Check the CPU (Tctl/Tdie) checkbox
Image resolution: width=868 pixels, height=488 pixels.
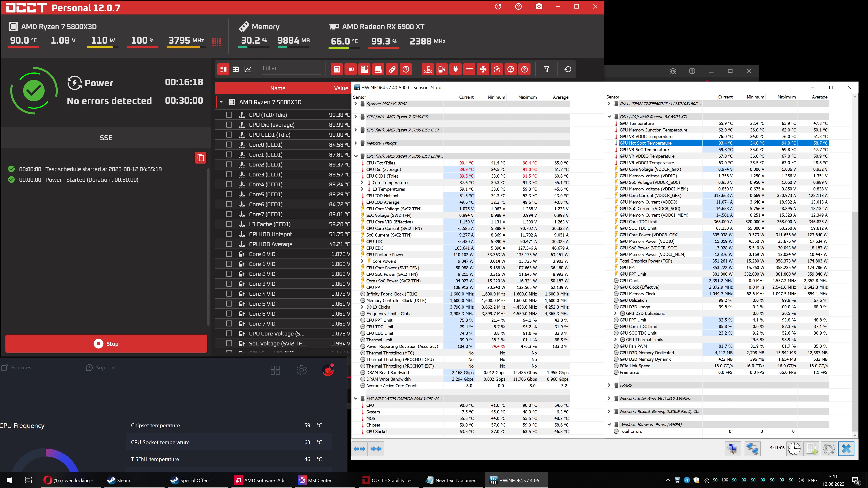pos(229,115)
